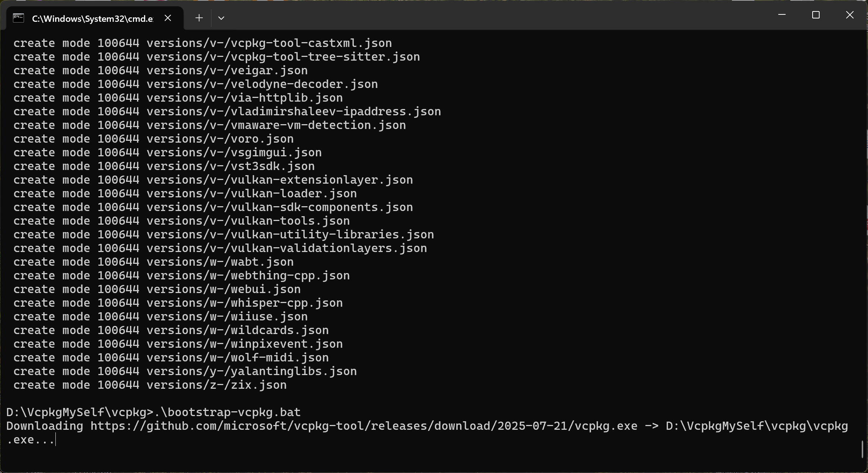Click the vulkan-tools.json line

(182, 221)
